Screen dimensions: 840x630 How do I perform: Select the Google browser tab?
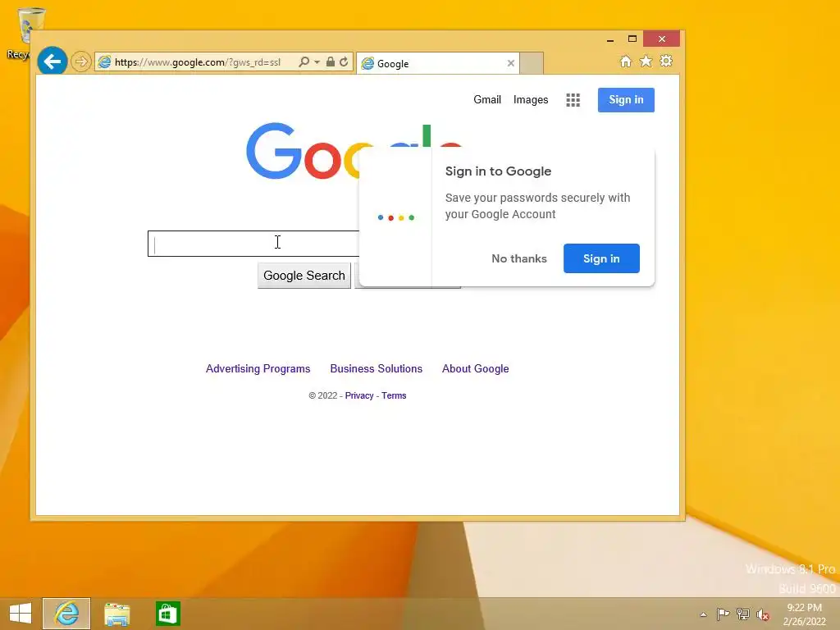(438, 63)
